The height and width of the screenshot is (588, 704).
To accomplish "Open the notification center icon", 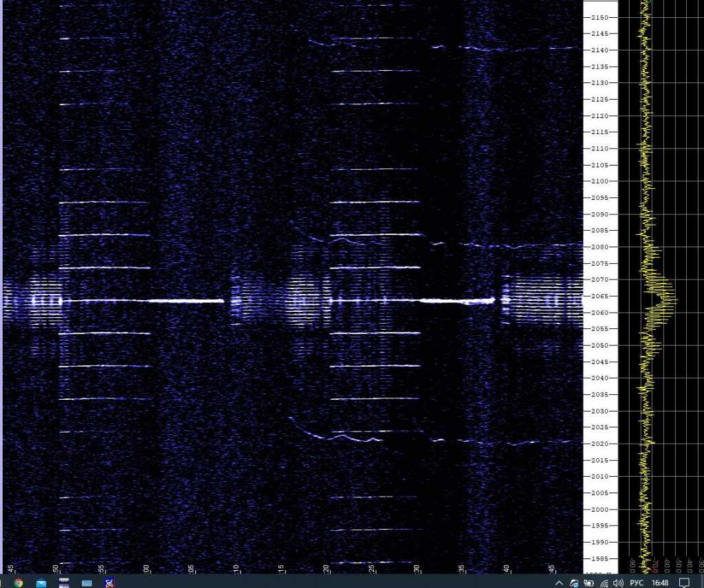I will click(x=684, y=583).
